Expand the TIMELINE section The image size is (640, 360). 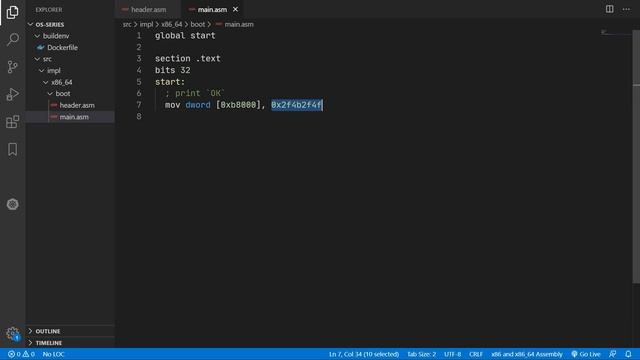pyautogui.click(x=70, y=343)
